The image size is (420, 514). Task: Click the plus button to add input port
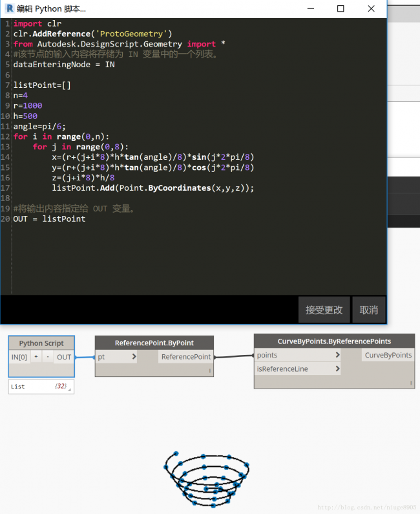36,357
